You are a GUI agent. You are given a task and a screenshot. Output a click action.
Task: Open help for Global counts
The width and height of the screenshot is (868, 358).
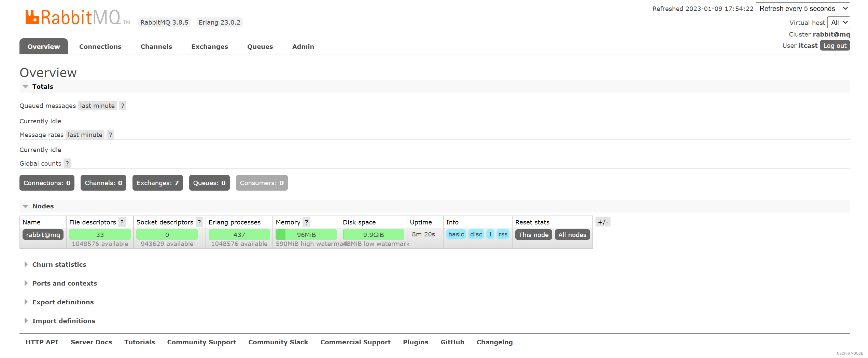coord(67,163)
